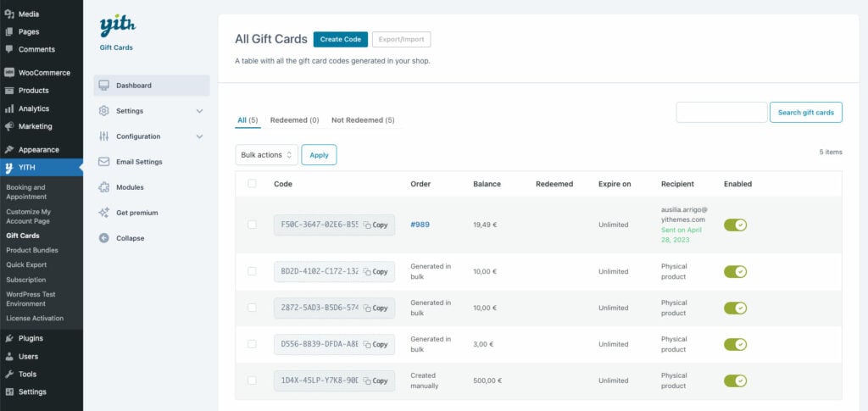Copy the F50C-3647 gift card code
This screenshot has width=868, height=411.
pyautogui.click(x=376, y=225)
